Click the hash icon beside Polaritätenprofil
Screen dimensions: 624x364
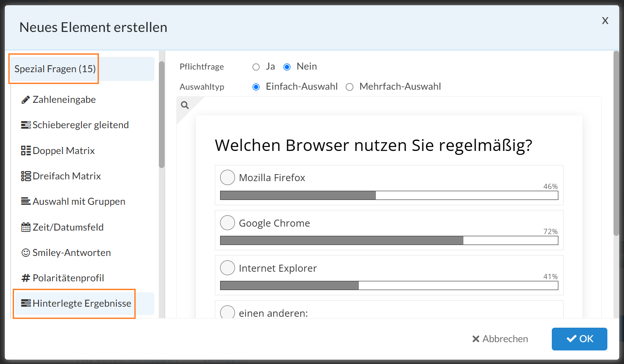coord(26,278)
